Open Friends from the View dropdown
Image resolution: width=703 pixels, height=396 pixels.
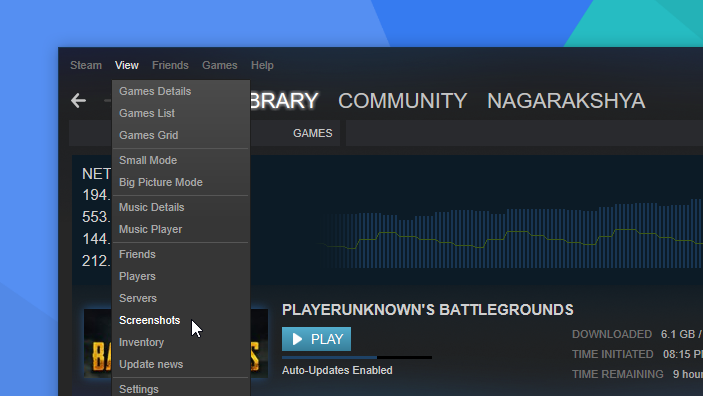181,254
